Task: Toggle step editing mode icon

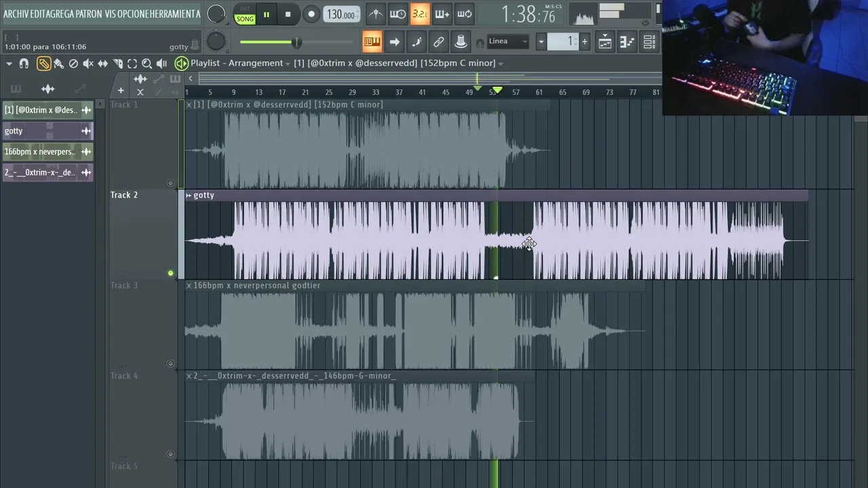Action: [x=416, y=42]
